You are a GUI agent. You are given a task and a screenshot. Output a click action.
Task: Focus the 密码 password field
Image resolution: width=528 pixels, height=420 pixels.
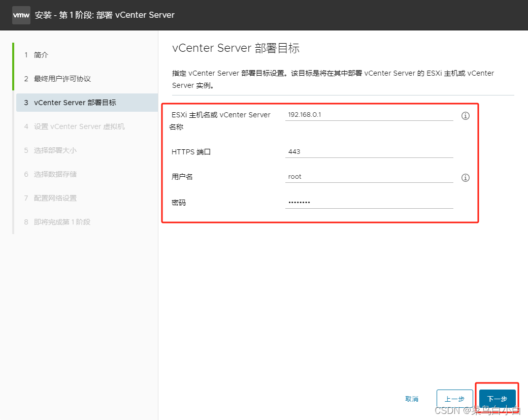pyautogui.click(x=369, y=203)
